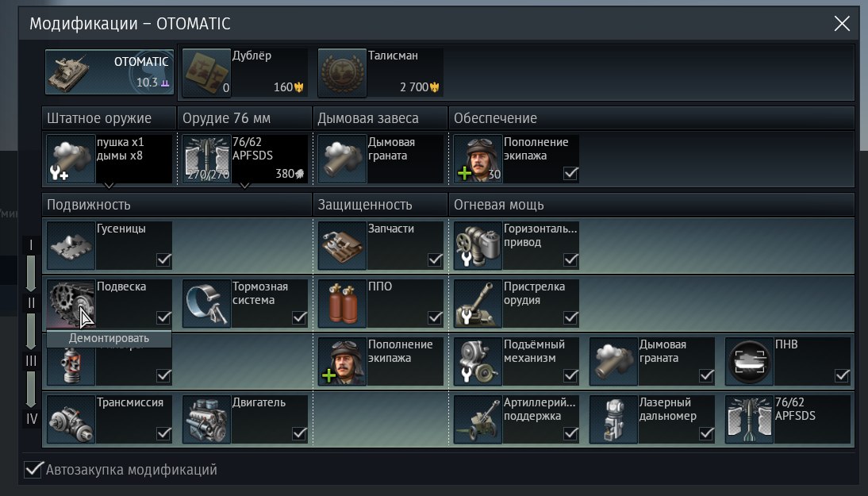The height and width of the screenshot is (496, 868).
Task: Click the Артиллерийская поддержка icon
Action: (478, 419)
